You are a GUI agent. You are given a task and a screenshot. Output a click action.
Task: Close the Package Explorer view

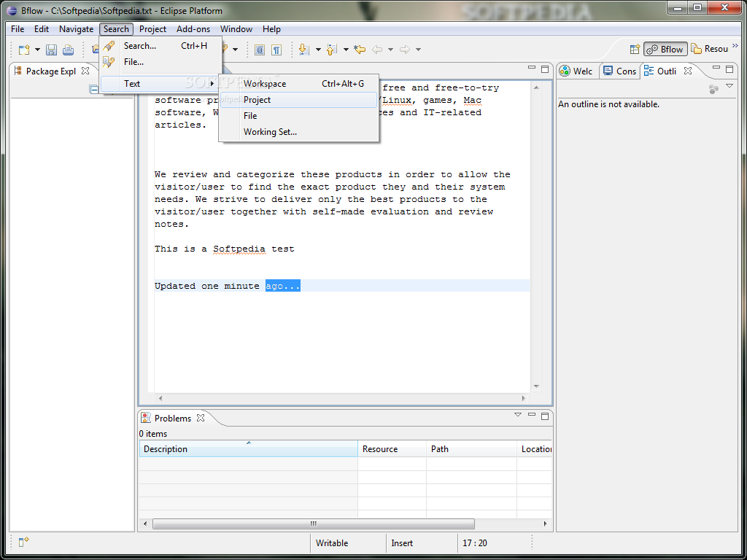point(85,71)
